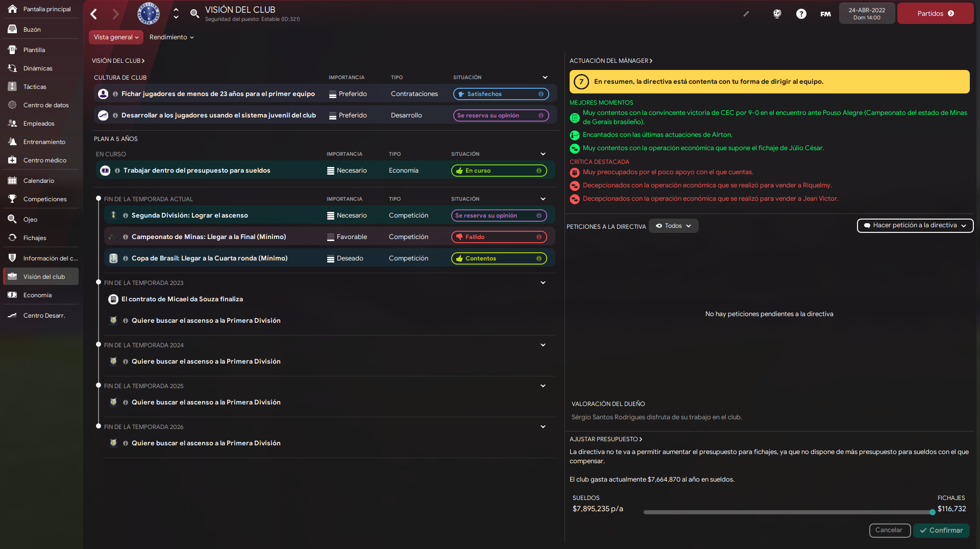This screenshot has width=980, height=549.
Task: Click the En curso status pill
Action: (x=499, y=171)
